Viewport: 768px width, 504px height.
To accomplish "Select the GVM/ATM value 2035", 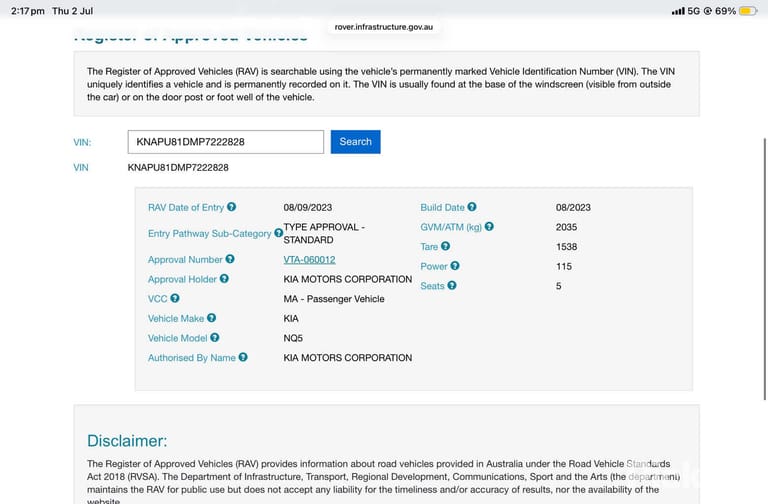I will click(566, 227).
